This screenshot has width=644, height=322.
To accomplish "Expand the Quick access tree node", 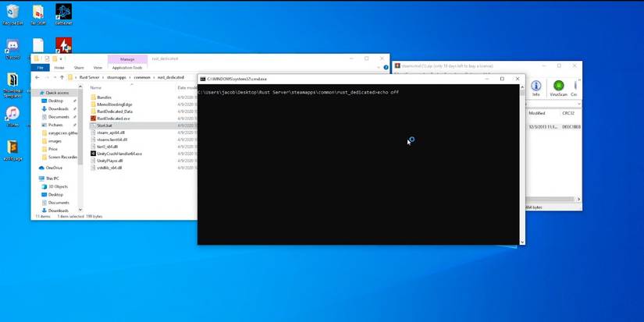I will pyautogui.click(x=37, y=93).
